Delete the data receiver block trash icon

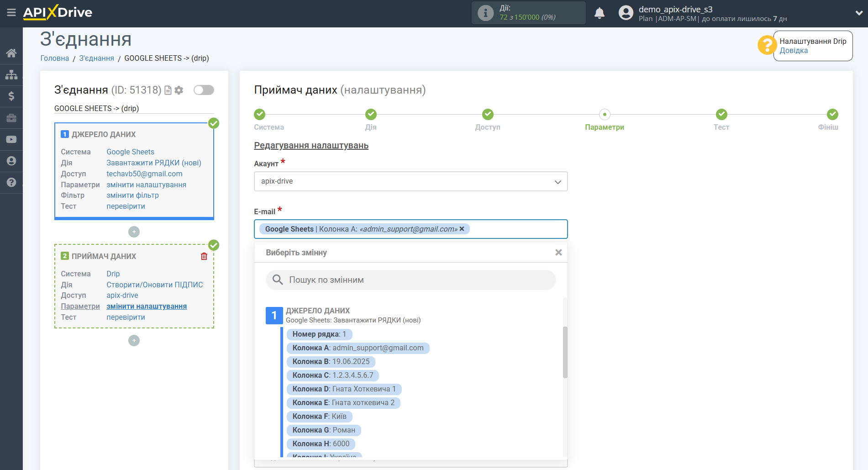click(204, 256)
